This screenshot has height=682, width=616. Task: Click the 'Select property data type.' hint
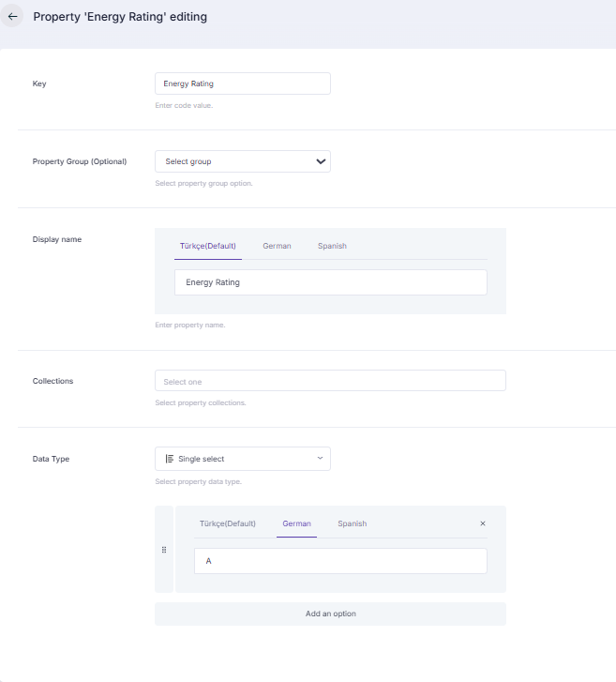point(198,481)
